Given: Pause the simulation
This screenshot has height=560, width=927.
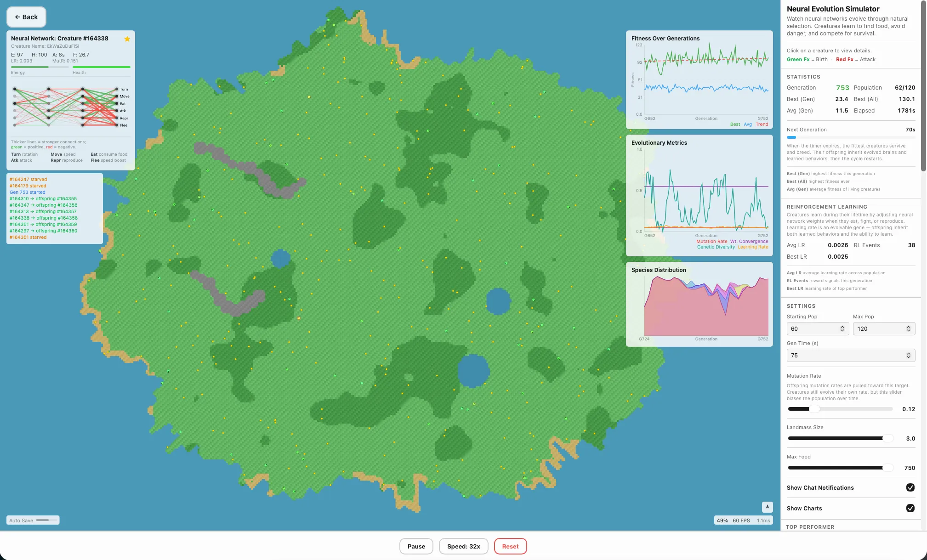Looking at the screenshot, I should [415, 546].
